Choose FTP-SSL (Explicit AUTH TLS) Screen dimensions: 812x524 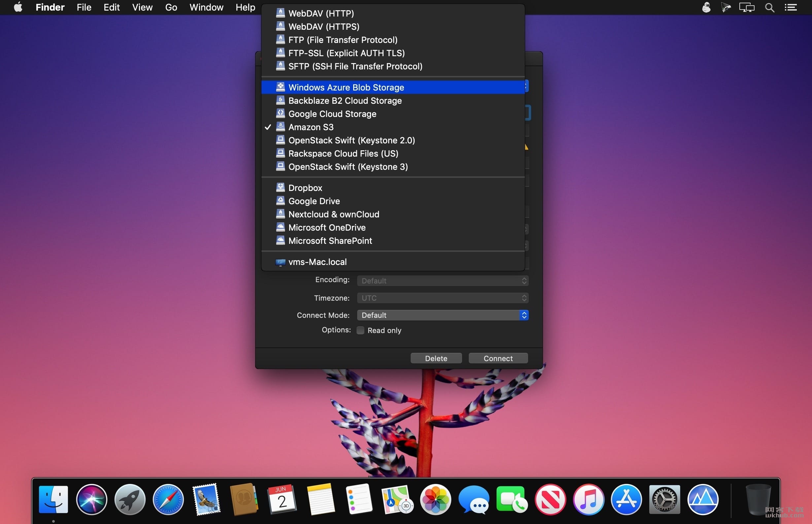point(393,53)
